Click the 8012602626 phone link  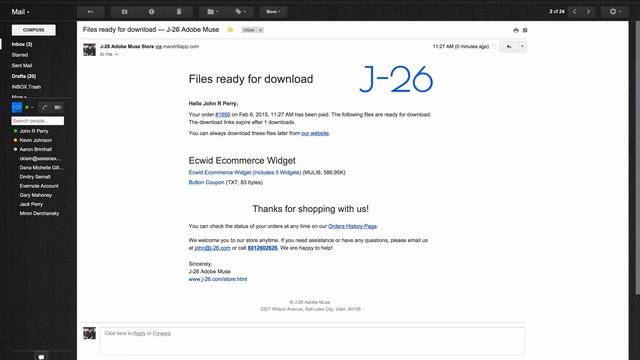pos(262,248)
